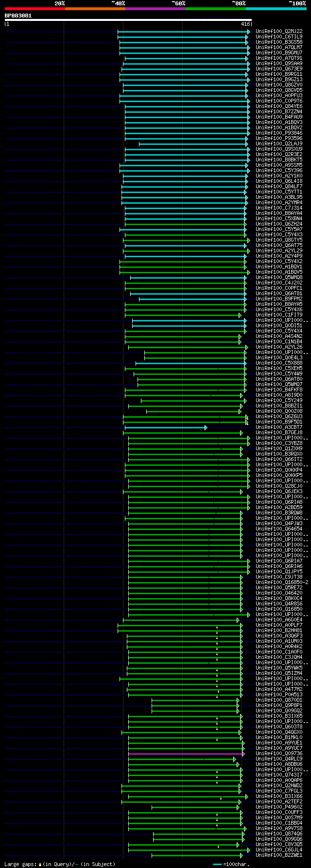311x868 pixels.
Task: Open the UniRef100_A7QLM7 hit label
Action: click(x=279, y=47)
